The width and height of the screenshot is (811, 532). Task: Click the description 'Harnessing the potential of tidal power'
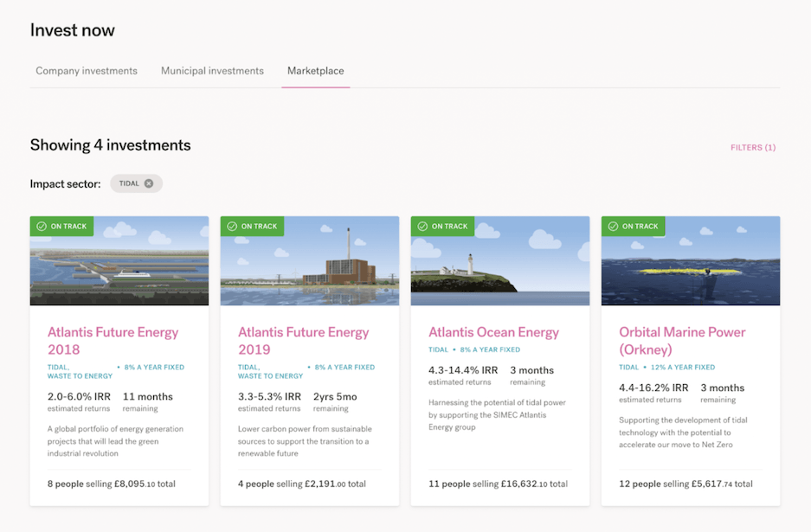497,414
